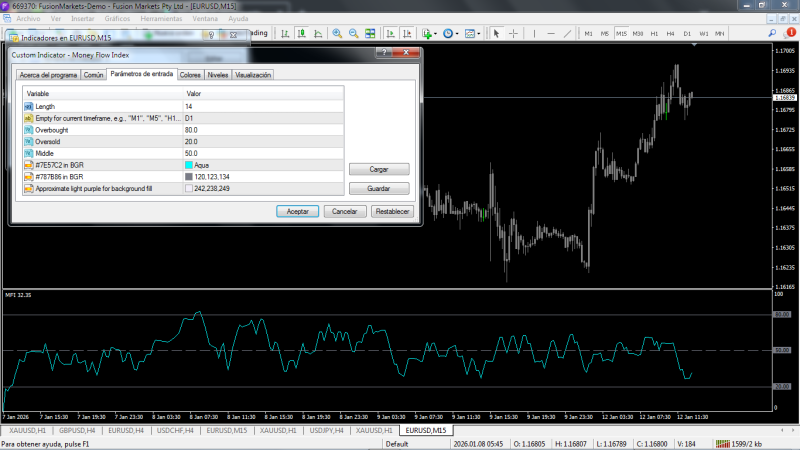
Task: Click the Length value field 14
Action: [x=263, y=107]
